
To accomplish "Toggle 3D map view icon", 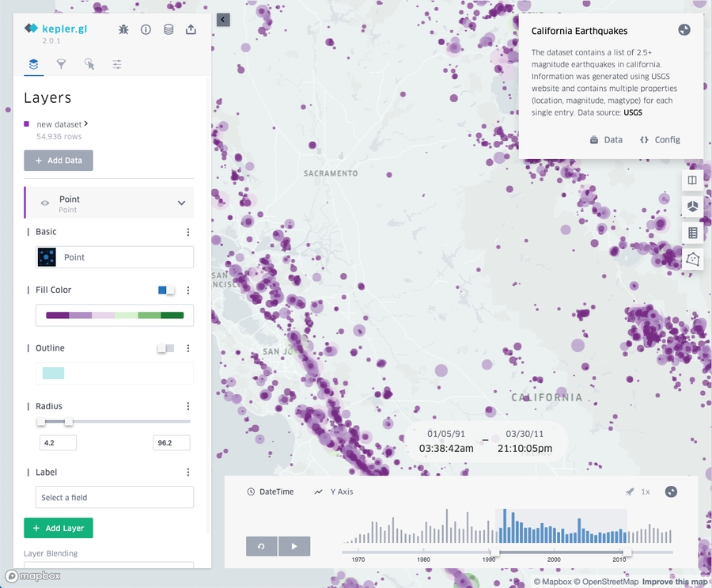I will coord(692,207).
